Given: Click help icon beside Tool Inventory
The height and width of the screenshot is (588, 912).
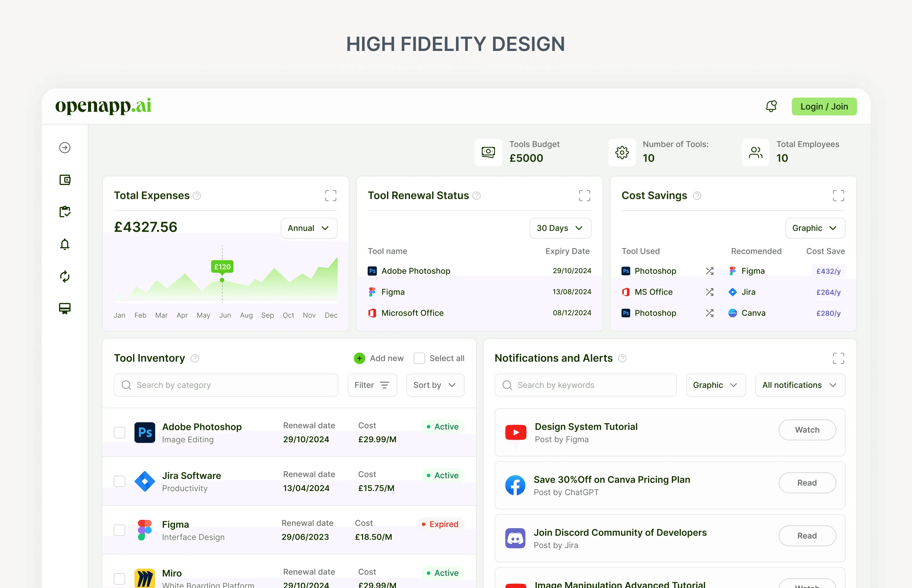Looking at the screenshot, I should coord(195,358).
